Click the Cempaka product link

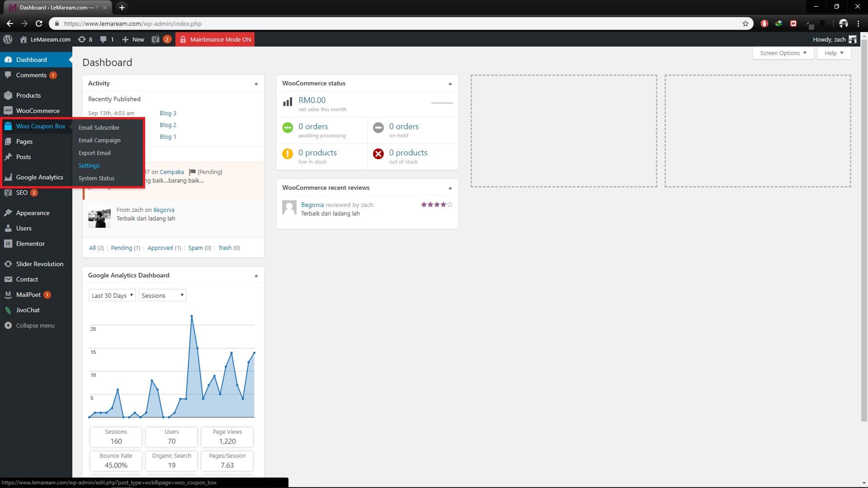click(x=172, y=172)
